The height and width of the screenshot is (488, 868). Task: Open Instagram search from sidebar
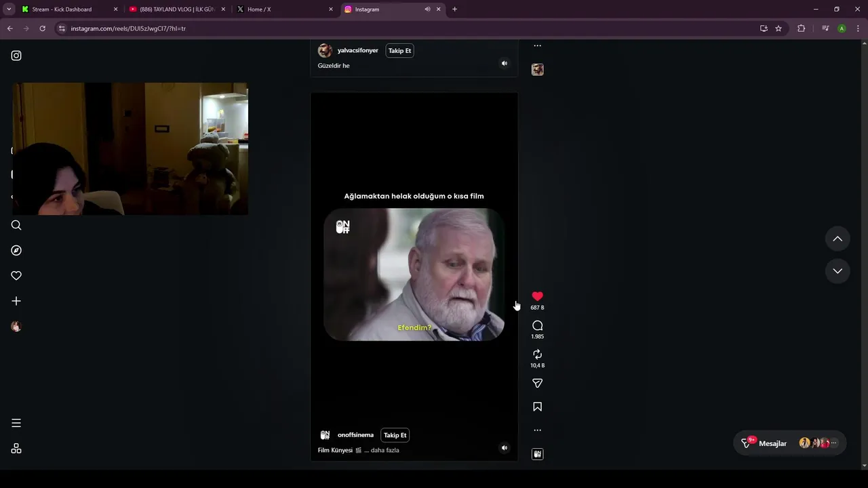point(16,225)
